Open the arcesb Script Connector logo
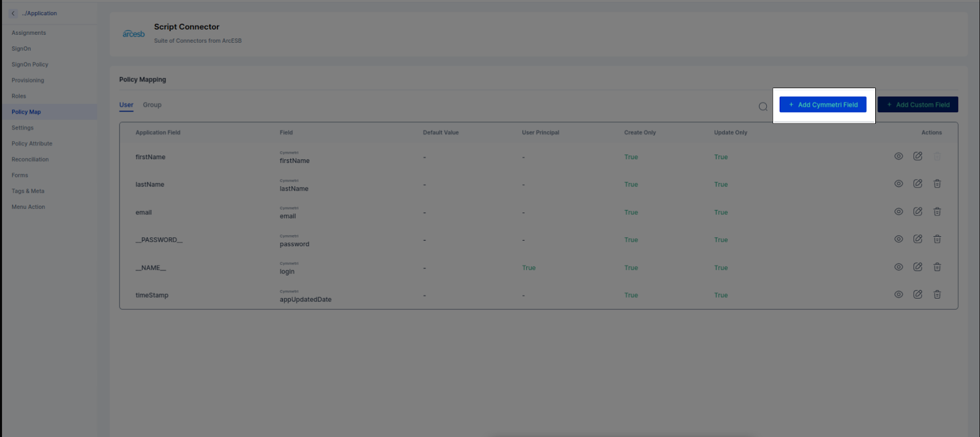980x437 pixels. 134,34
